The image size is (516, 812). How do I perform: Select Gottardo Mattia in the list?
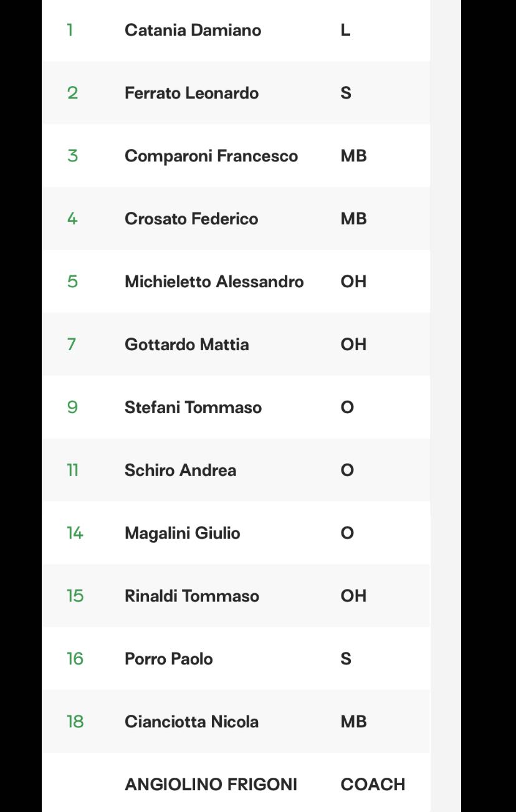187,345
